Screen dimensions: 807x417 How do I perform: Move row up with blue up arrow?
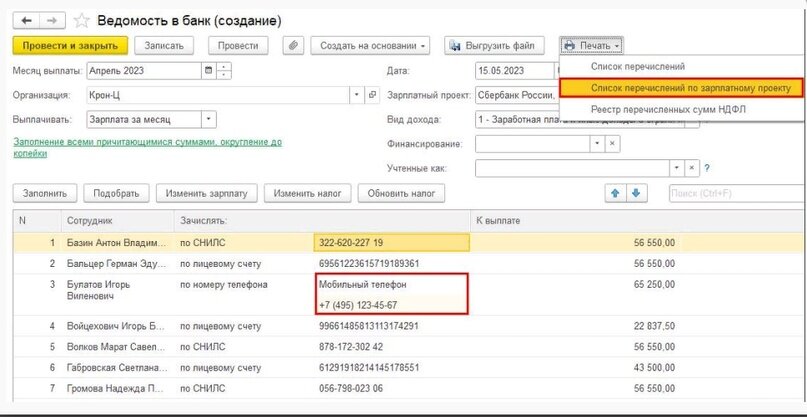pos(615,194)
